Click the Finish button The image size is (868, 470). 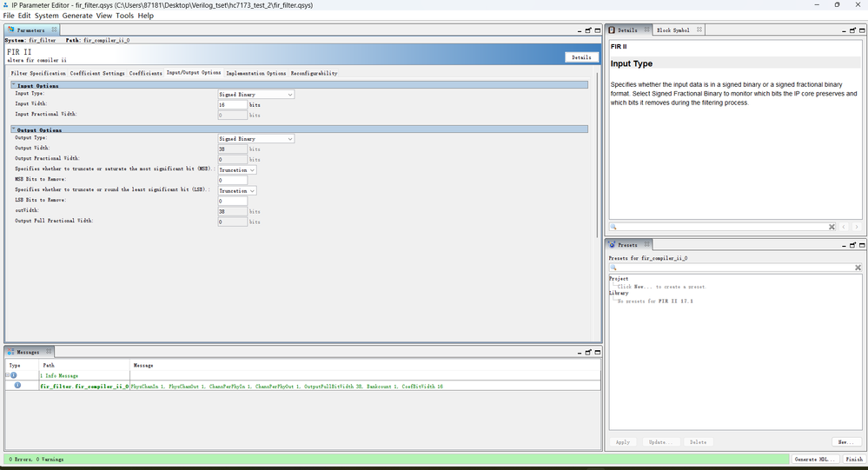point(853,459)
